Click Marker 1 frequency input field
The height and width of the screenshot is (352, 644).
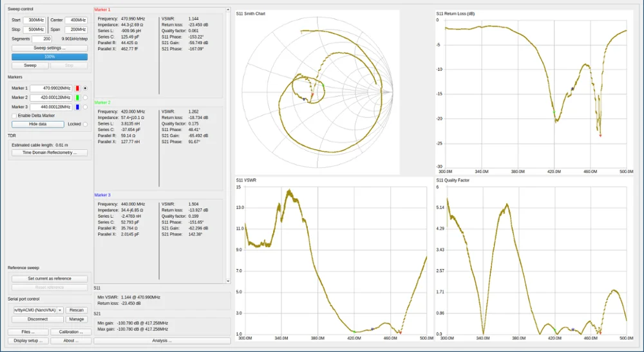click(51, 88)
